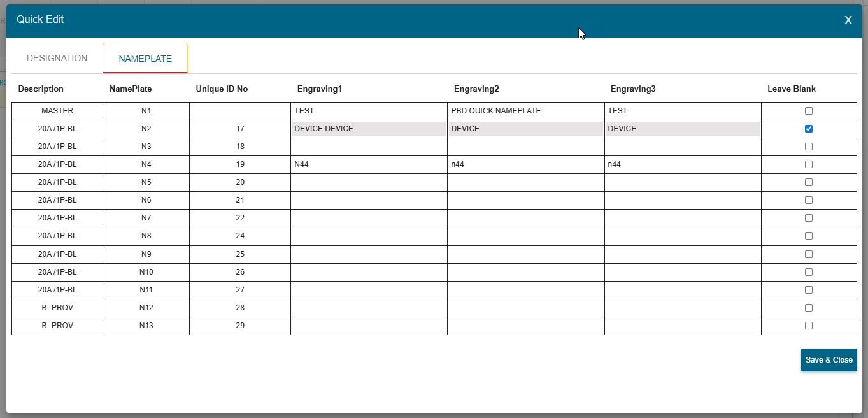Enable Leave Blank for nameplate N3

pos(809,147)
